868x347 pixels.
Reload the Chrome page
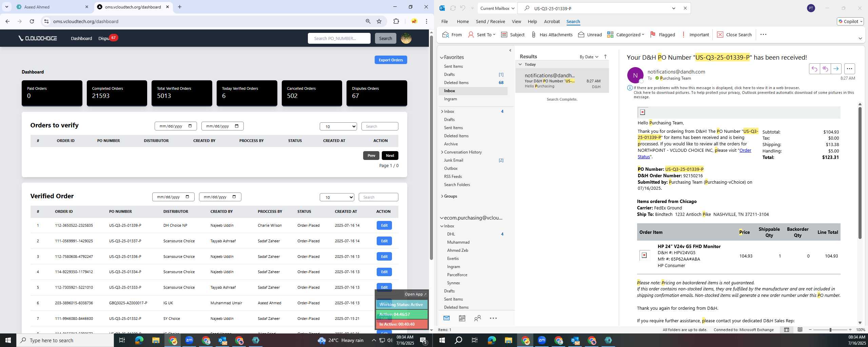(x=32, y=21)
